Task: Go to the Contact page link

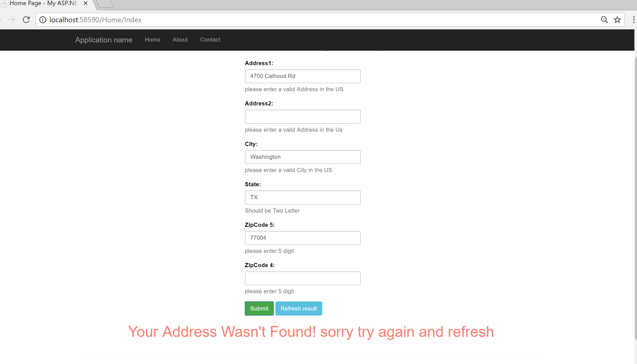Action: (210, 40)
